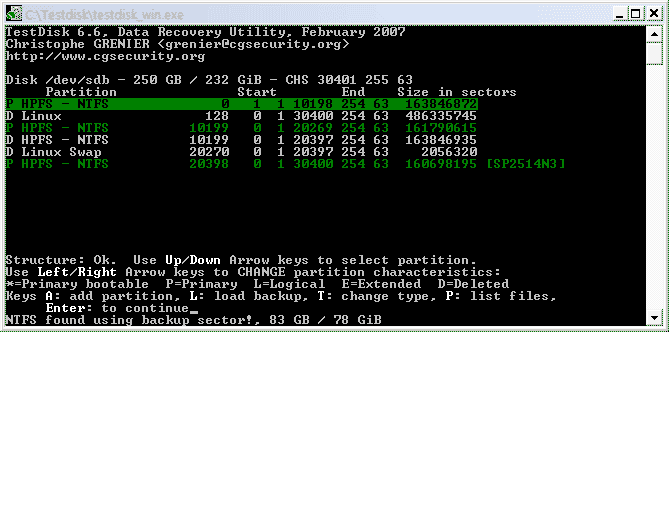This screenshot has width=669, height=512.
Task: Click the 'T: change type' key hint
Action: click(377, 296)
